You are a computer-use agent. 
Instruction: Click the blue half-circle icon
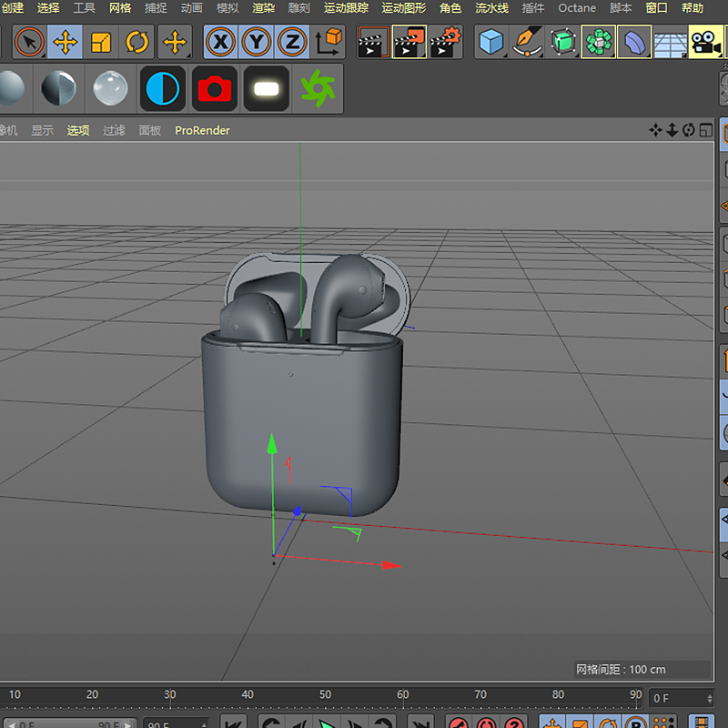[x=163, y=88]
